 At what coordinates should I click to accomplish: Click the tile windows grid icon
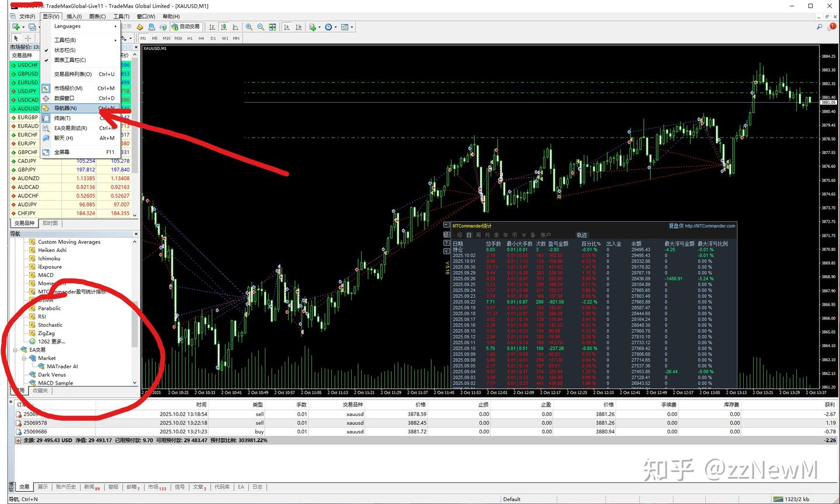click(272, 27)
